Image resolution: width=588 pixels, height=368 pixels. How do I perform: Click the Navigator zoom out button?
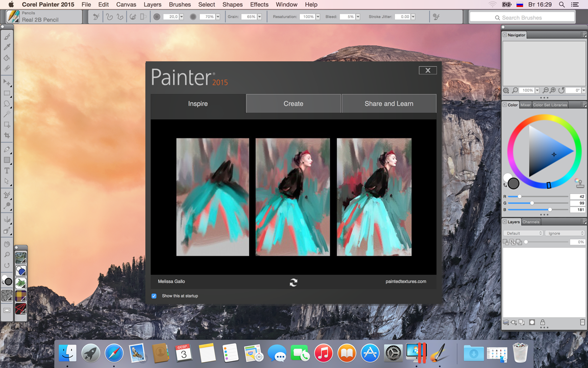coord(545,91)
